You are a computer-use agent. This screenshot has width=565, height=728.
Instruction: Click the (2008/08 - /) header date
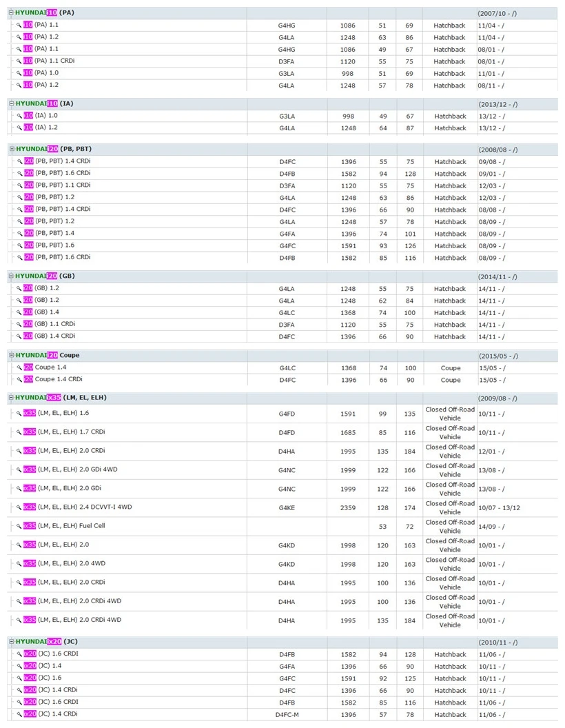point(498,150)
